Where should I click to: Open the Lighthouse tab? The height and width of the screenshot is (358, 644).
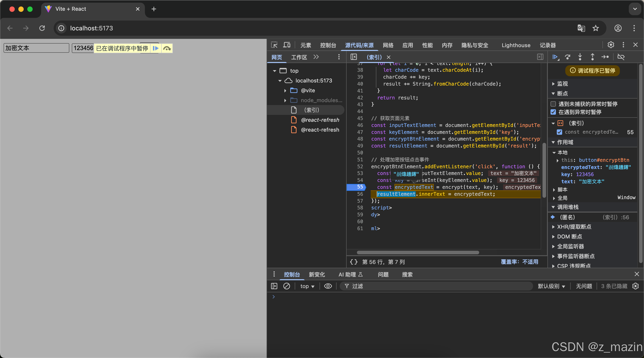point(516,45)
